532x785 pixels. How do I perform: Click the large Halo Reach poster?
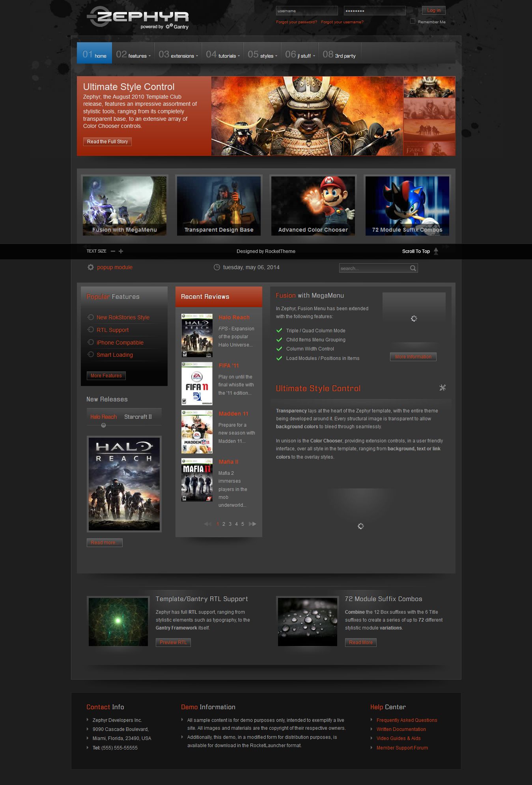124,484
